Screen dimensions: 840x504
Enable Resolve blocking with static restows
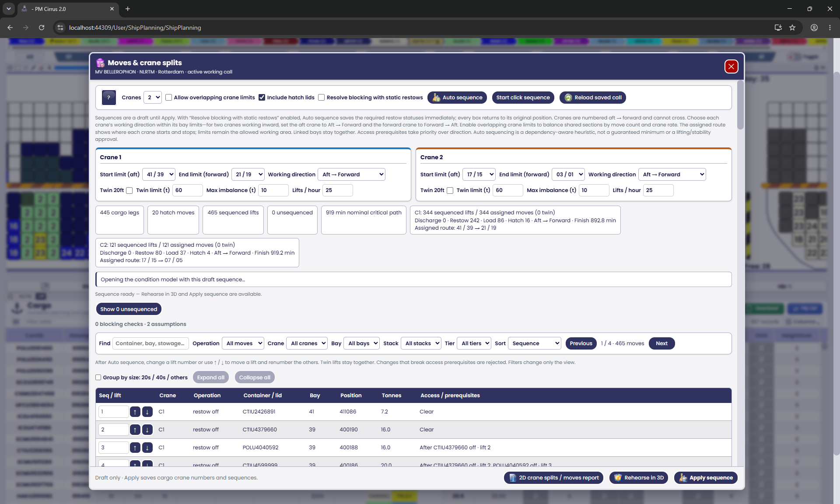(321, 98)
